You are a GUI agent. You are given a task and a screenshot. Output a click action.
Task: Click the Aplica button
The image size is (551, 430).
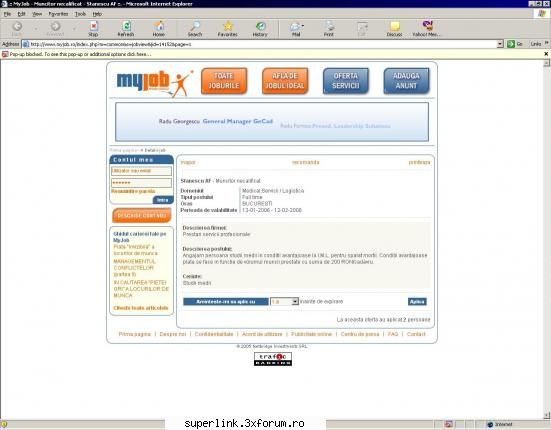(x=417, y=301)
